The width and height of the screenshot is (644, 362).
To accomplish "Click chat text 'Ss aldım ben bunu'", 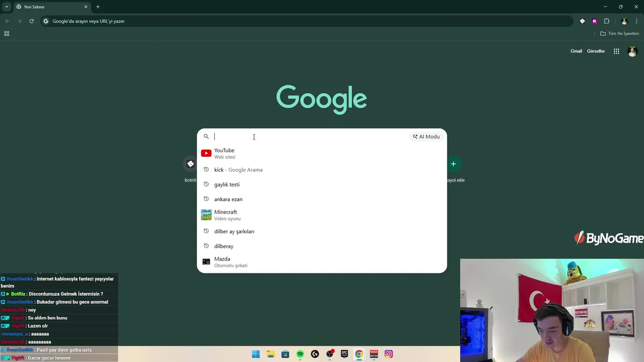I will click(47, 318).
